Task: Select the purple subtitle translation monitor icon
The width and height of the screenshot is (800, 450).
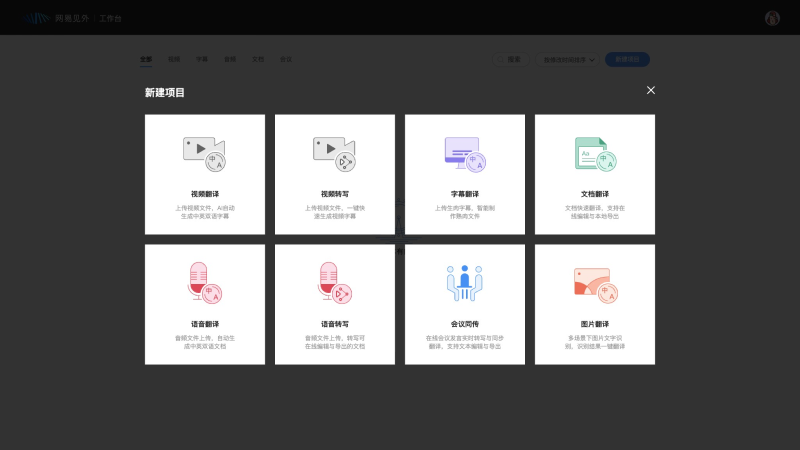Action: pos(464,153)
